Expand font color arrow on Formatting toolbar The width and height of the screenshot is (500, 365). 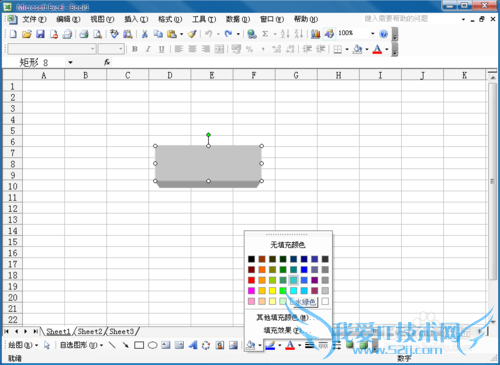coord(387,49)
